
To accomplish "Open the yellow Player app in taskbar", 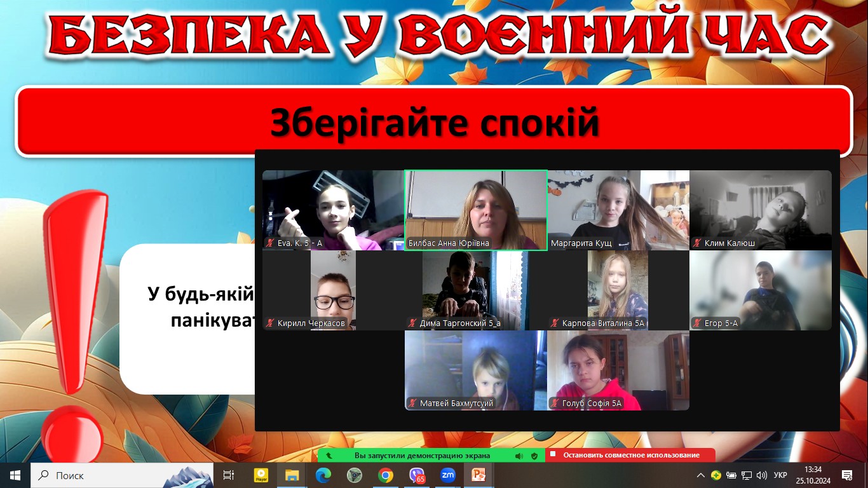I will [261, 475].
